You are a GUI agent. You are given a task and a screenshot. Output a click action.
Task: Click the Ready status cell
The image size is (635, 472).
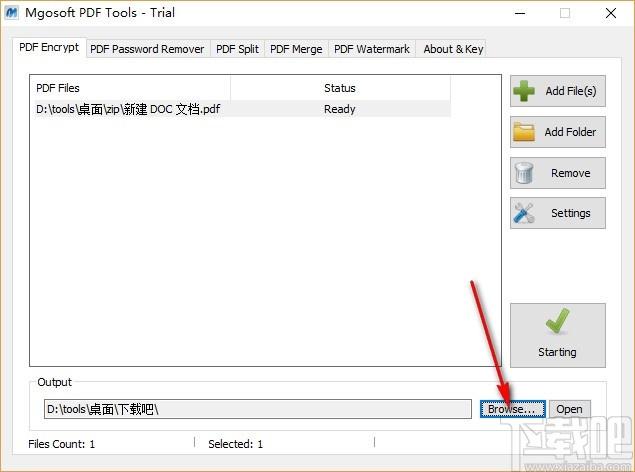coord(339,109)
